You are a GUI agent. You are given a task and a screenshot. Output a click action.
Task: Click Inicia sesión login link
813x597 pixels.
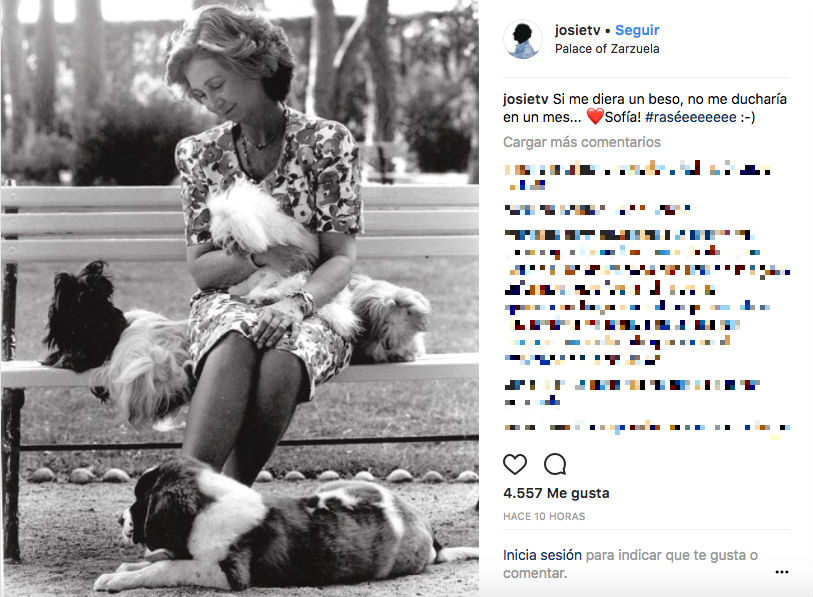[542, 555]
